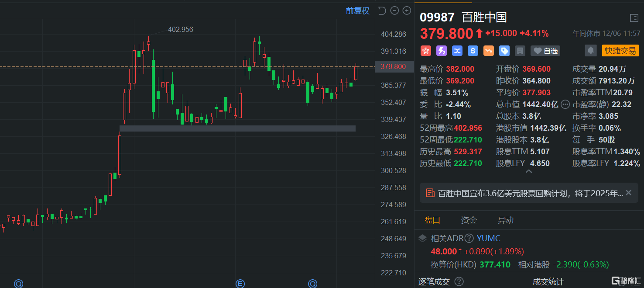Viewport: 644px width, 288px height.
Task: Click the purple lightning L2 quote icon
Action: click(441, 51)
